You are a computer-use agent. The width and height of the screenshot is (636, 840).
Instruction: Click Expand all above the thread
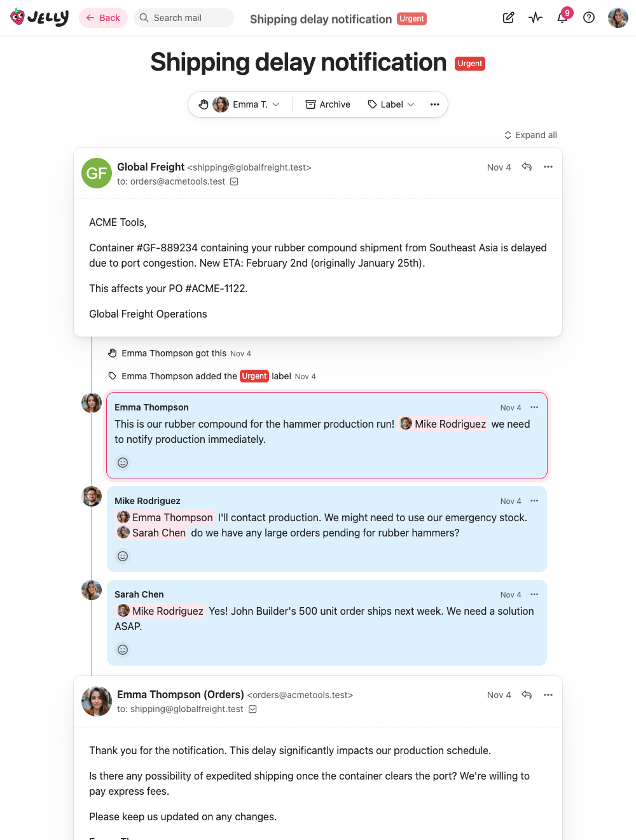point(530,135)
